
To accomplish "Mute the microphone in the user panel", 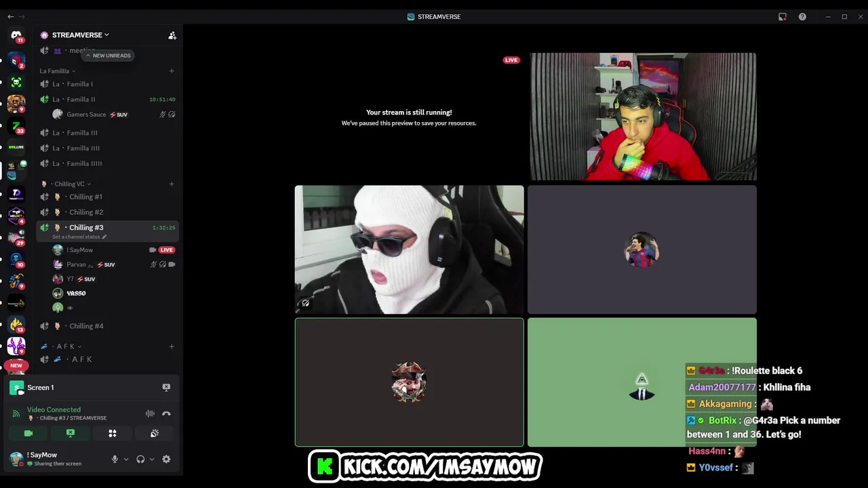I will tap(115, 459).
